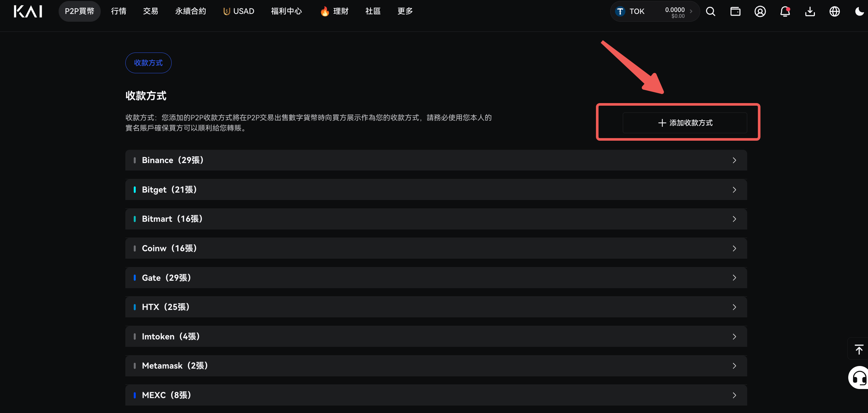This screenshot has width=868, height=413.
Task: Expand the Bitget（21張）row chevron
Action: pyautogui.click(x=734, y=190)
